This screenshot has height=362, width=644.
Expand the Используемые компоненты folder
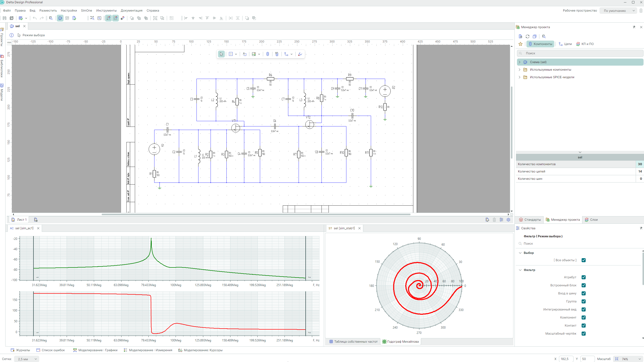(x=519, y=70)
